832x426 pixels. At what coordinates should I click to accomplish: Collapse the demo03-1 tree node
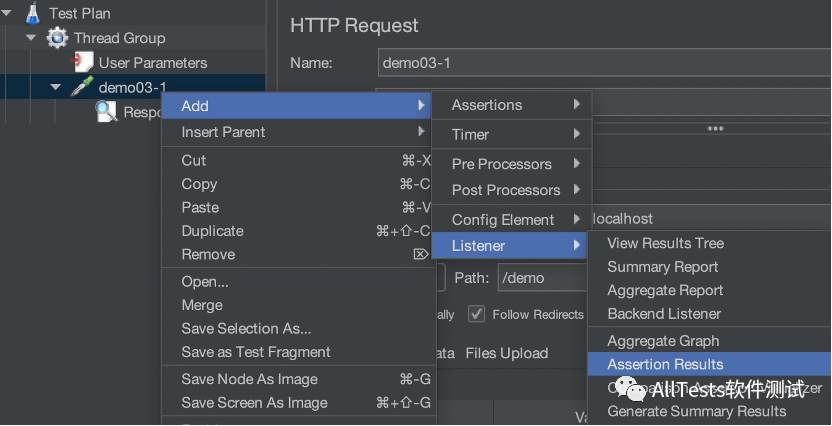[56, 88]
